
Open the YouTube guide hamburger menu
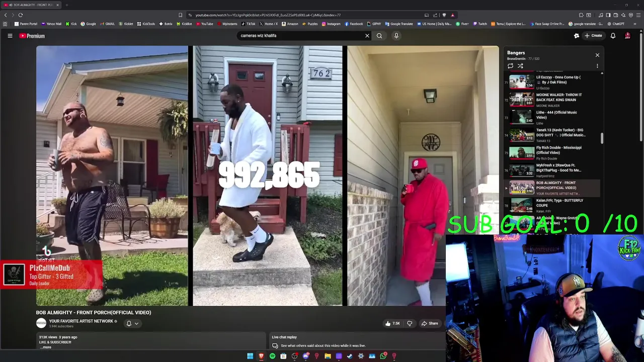pos(10,36)
